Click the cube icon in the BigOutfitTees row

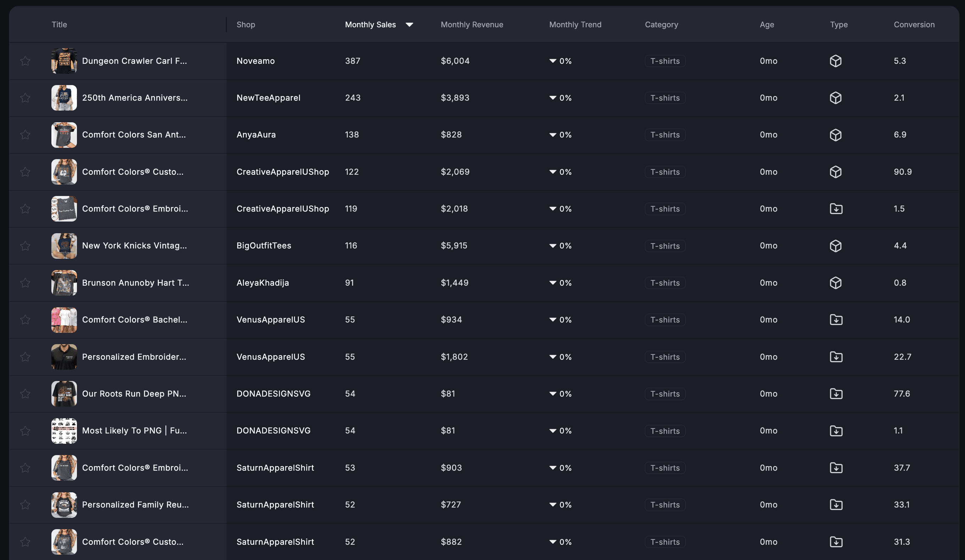(836, 246)
